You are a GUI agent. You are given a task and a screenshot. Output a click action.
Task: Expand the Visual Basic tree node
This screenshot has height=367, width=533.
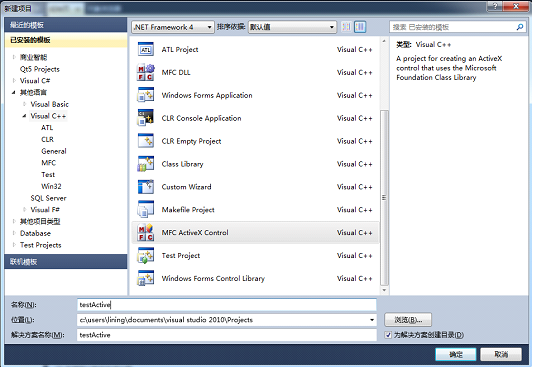(x=24, y=104)
